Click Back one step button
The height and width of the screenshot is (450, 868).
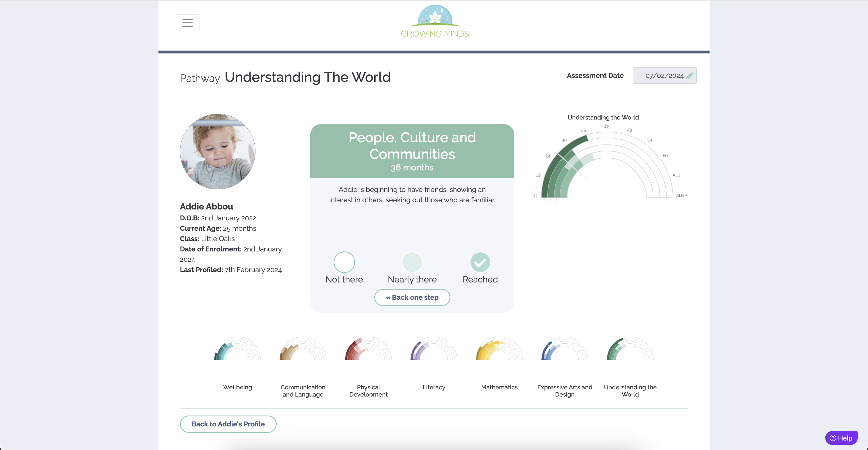tap(412, 297)
